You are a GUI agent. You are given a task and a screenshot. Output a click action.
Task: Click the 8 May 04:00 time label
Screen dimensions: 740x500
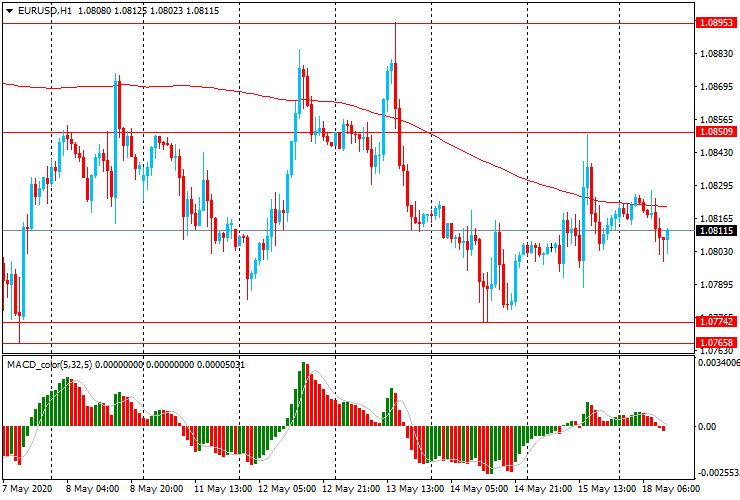92,489
